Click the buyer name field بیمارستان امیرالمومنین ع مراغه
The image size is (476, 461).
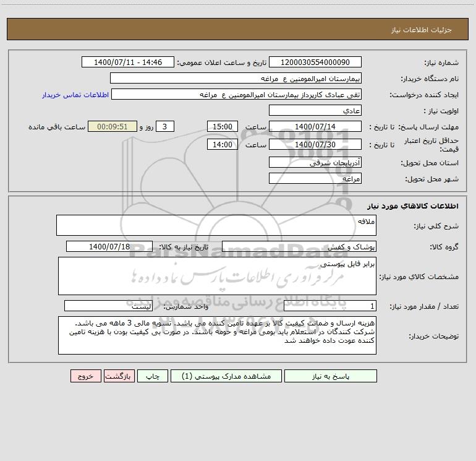(236, 78)
